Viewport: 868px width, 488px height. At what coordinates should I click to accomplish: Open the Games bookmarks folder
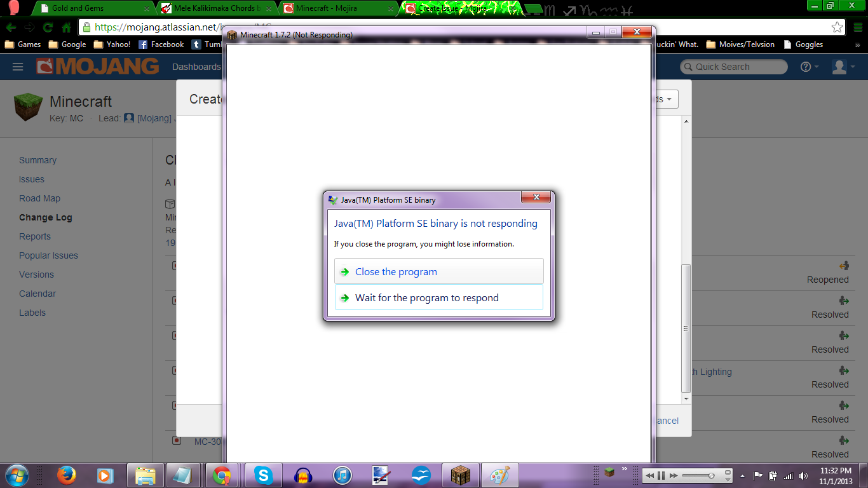pos(23,44)
